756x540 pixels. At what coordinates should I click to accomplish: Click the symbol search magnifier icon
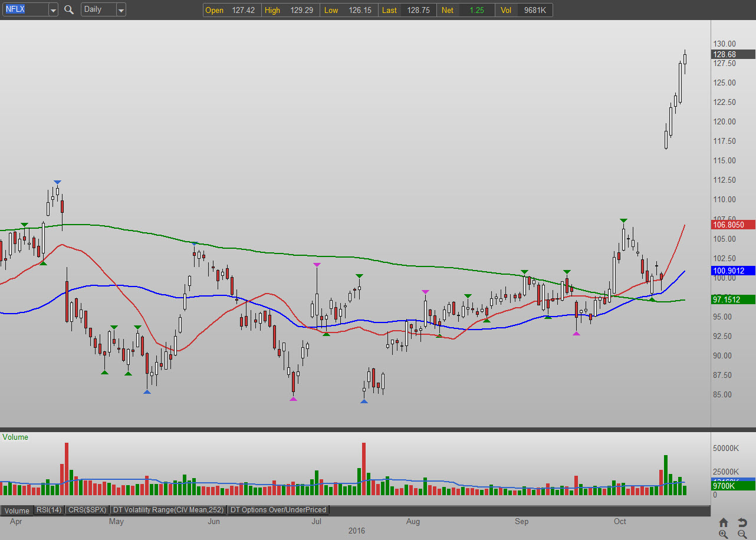pyautogui.click(x=69, y=9)
